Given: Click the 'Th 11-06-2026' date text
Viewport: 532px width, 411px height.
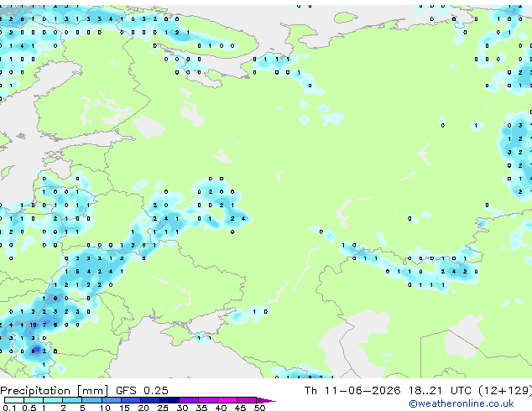Looking at the screenshot, I should pyautogui.click(x=352, y=390).
